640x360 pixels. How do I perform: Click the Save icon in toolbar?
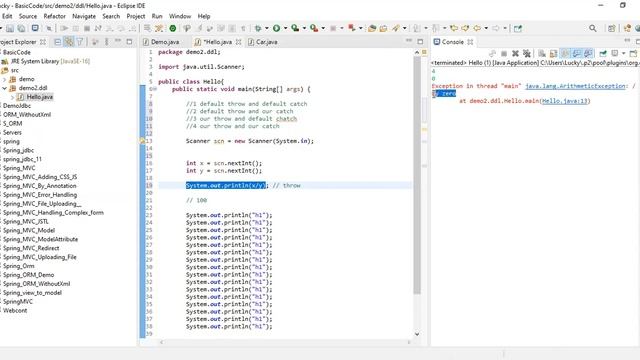coord(10,28)
